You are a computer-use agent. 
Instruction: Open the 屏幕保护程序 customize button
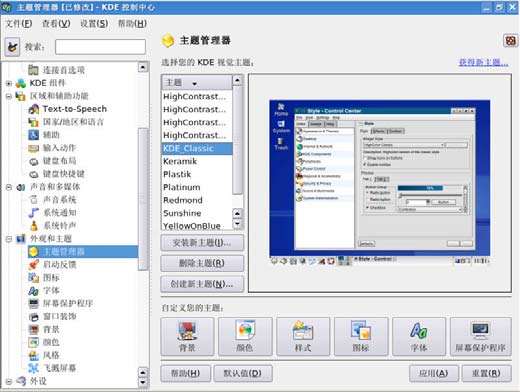pos(481,336)
